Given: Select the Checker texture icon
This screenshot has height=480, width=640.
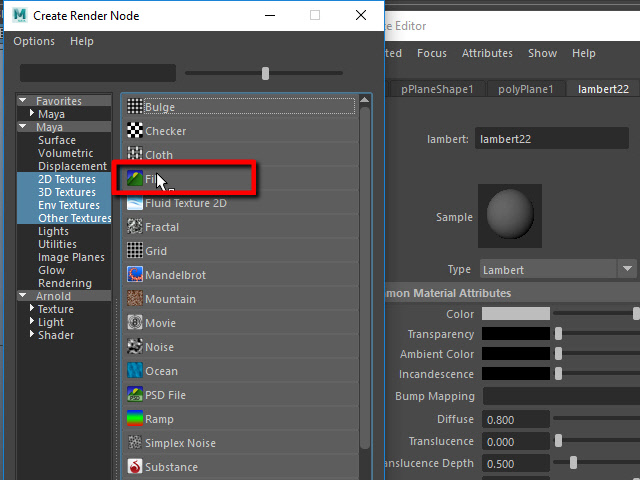Looking at the screenshot, I should coord(135,131).
